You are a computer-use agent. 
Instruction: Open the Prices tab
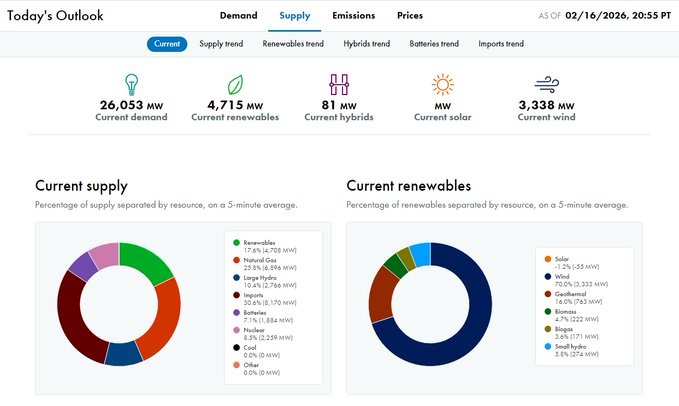[x=409, y=16]
